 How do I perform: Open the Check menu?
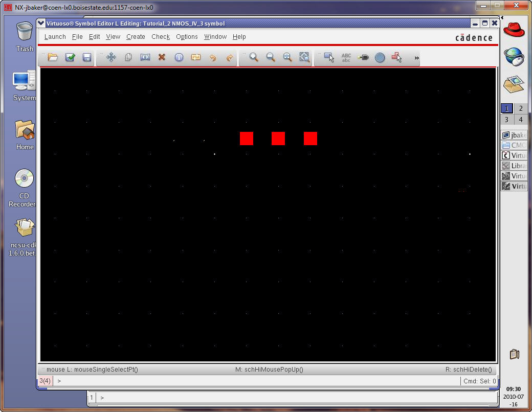[x=161, y=37]
